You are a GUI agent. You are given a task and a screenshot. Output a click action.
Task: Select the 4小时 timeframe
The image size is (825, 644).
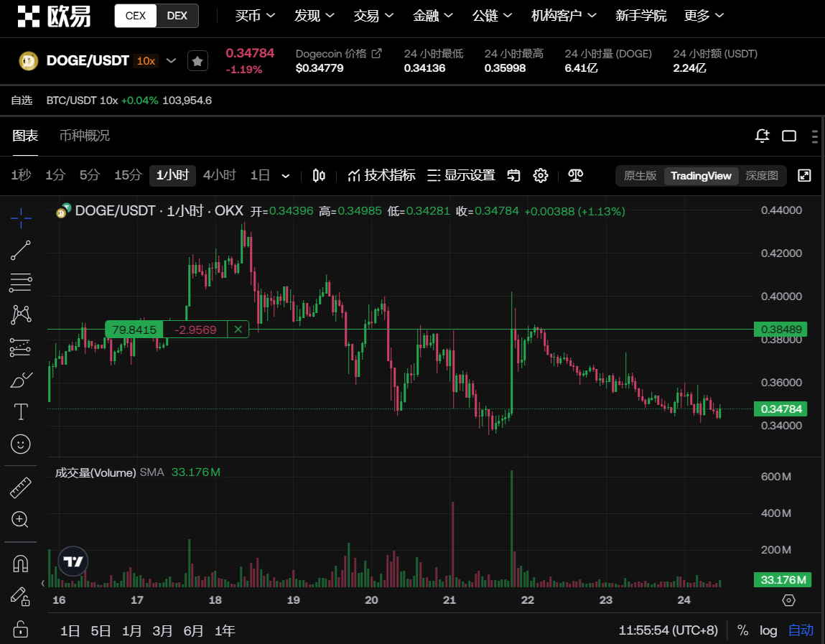(219, 175)
